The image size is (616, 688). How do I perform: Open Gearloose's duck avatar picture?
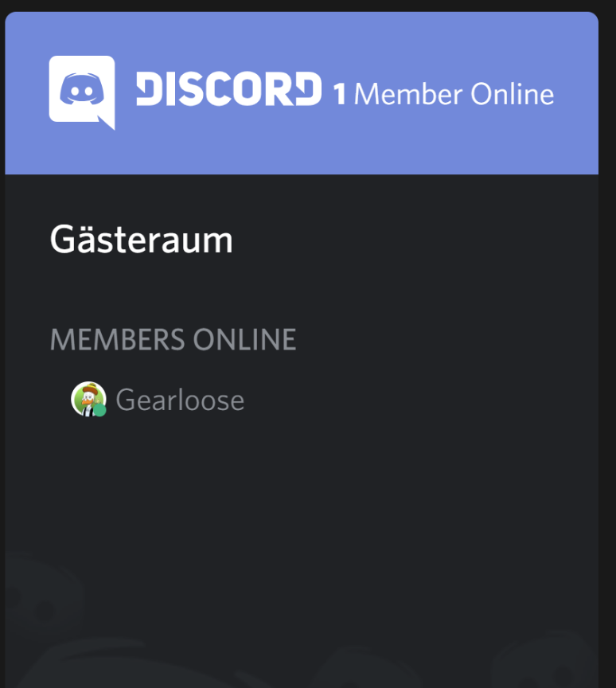(88, 399)
